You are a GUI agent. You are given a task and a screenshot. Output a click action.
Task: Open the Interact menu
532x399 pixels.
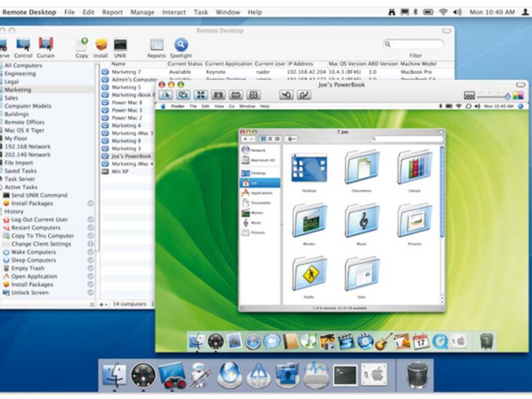click(x=173, y=12)
